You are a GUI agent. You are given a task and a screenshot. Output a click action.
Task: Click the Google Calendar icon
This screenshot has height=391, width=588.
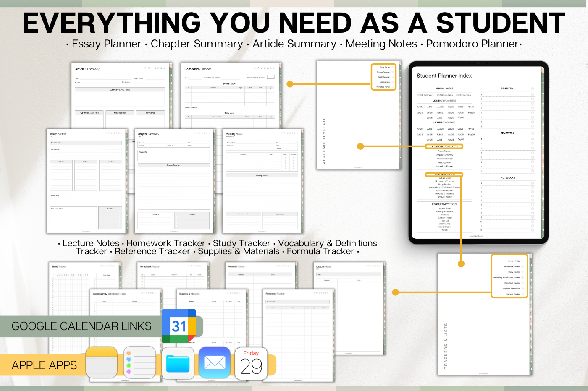179,326
